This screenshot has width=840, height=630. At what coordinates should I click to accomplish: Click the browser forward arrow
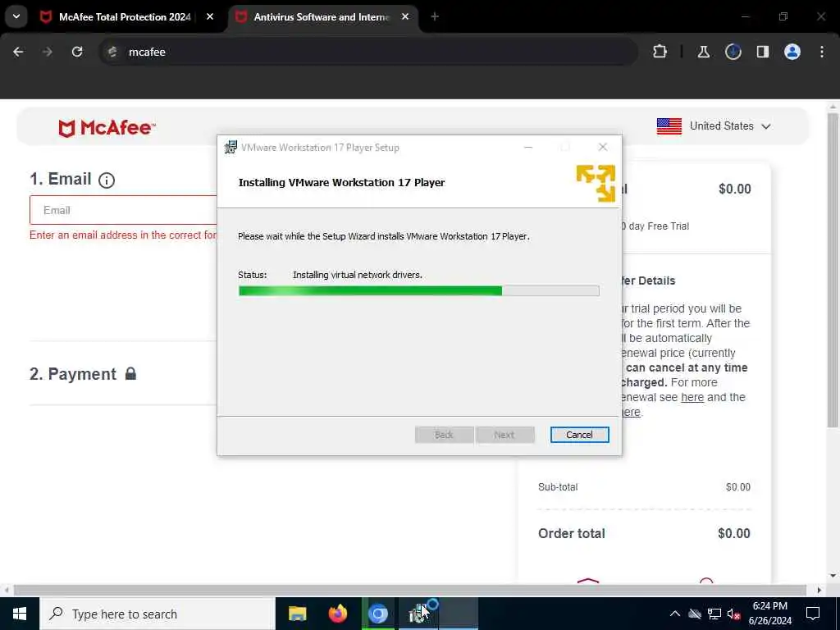click(48, 52)
